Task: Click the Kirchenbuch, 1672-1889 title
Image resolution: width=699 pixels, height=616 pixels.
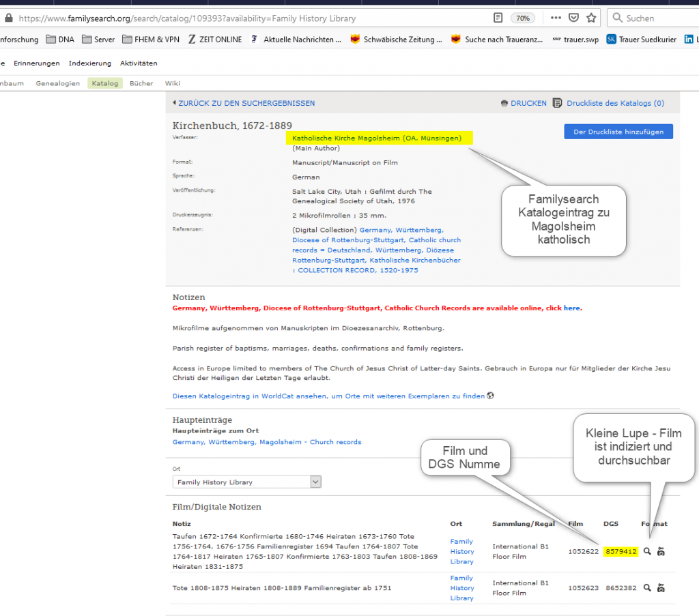Action: [x=232, y=126]
